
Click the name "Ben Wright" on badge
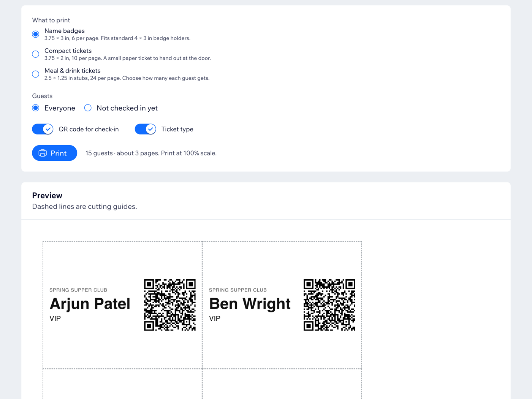click(250, 304)
